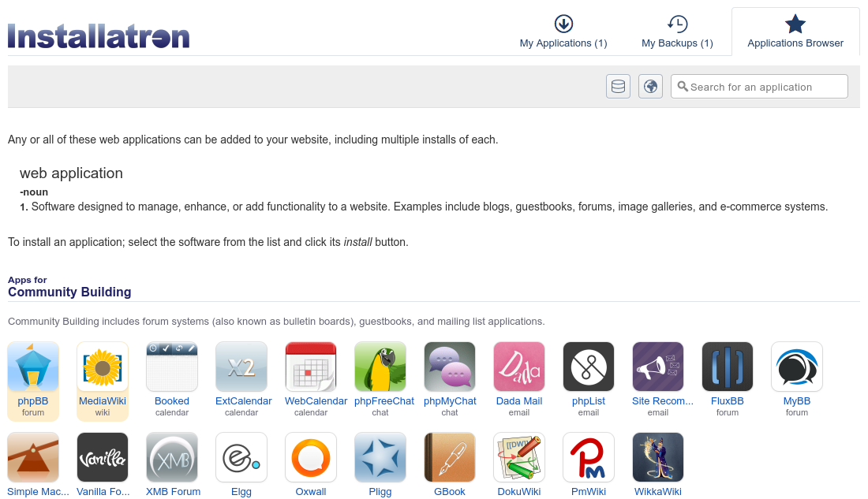Screen dimensions: 868x499
Task: Switch to My Applications (1) tab
Action: pyautogui.click(x=563, y=32)
